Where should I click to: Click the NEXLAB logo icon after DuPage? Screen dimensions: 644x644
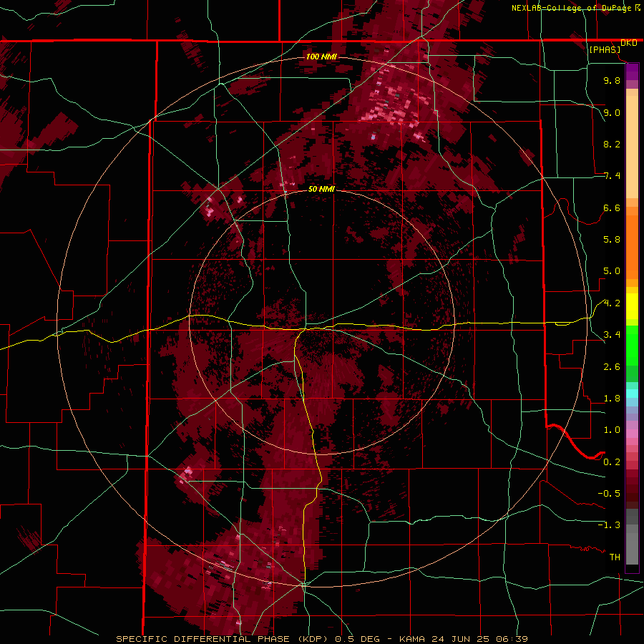(638, 8)
